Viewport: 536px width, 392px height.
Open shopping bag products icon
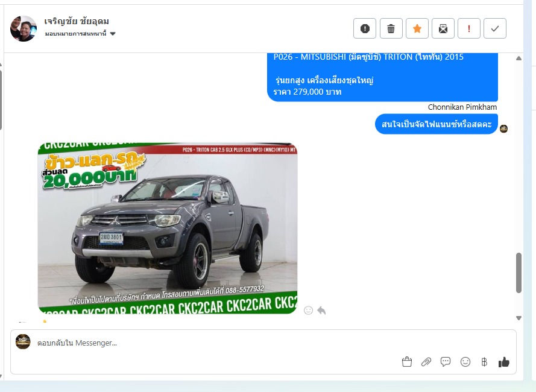click(407, 362)
